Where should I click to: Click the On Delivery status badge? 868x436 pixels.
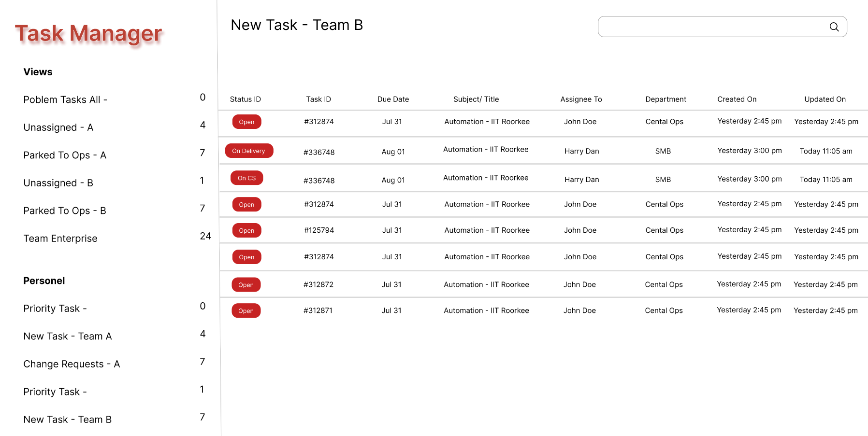[x=249, y=151]
